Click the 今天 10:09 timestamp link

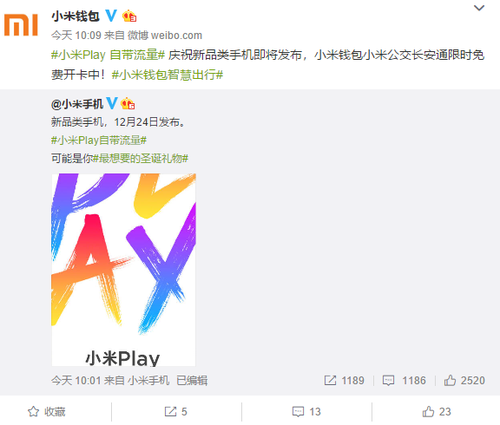click(76, 35)
